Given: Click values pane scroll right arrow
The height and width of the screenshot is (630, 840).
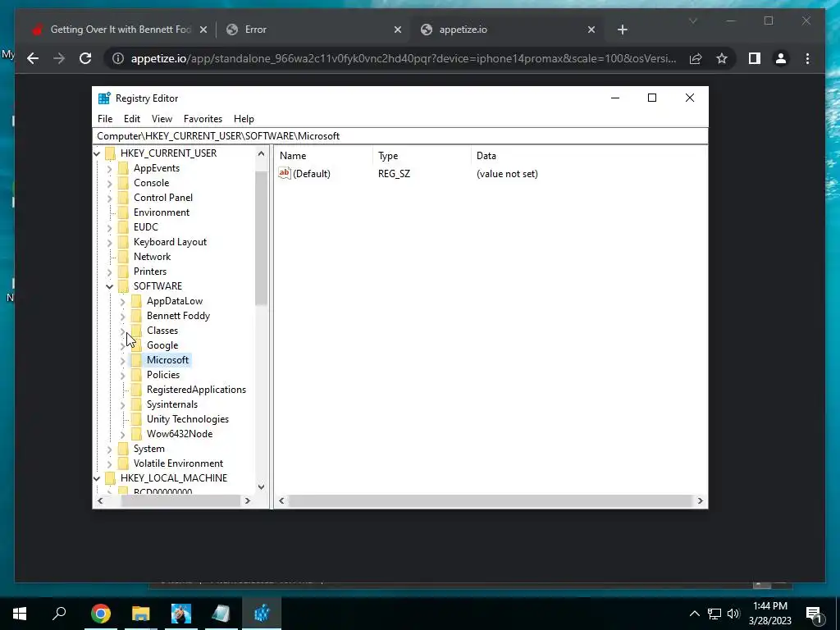Looking at the screenshot, I should [x=700, y=501].
